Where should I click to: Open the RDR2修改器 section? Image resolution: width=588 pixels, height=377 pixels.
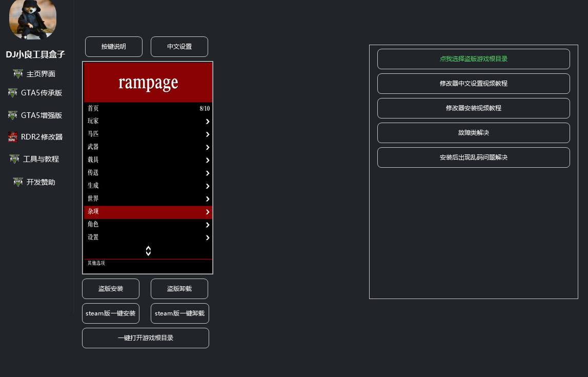[42, 137]
